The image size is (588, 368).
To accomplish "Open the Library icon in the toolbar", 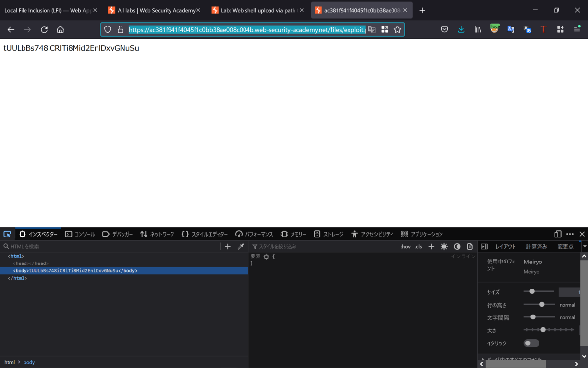I will (477, 29).
